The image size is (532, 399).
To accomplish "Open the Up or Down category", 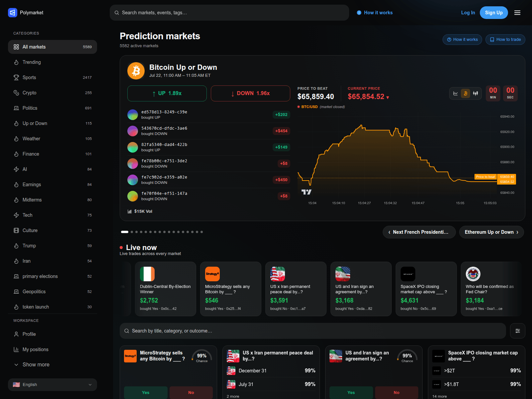I will click(53, 123).
